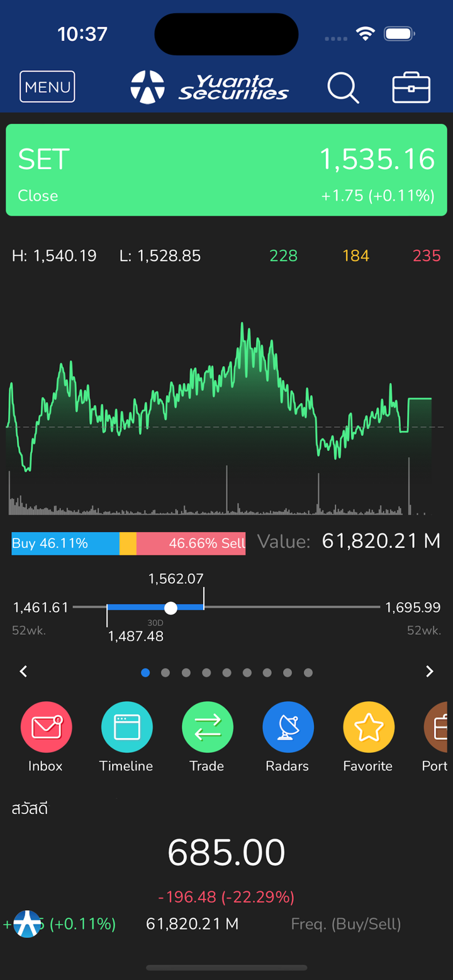Go to the next page using right chevron
453x980 pixels.
(430, 672)
